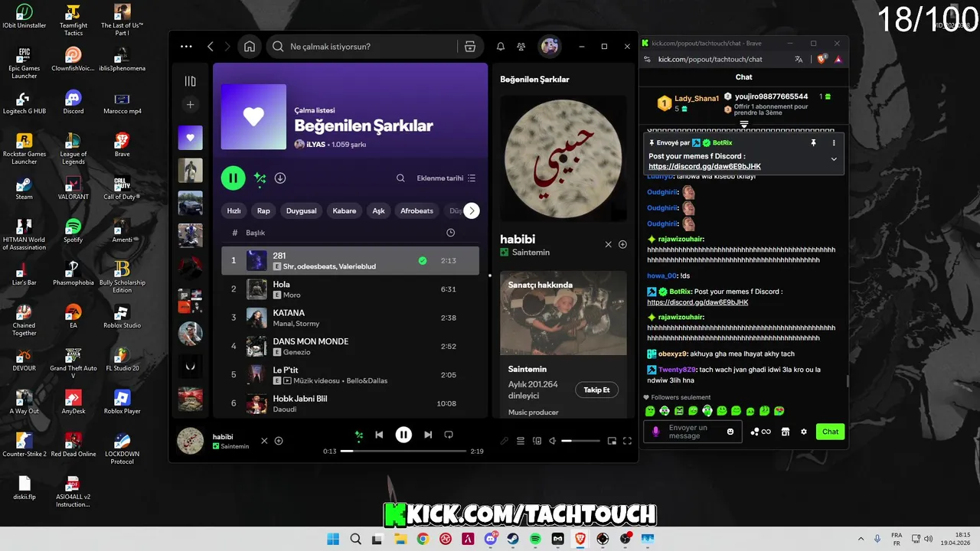
Task: Open the Kick chat shop icon
Action: [x=785, y=432]
